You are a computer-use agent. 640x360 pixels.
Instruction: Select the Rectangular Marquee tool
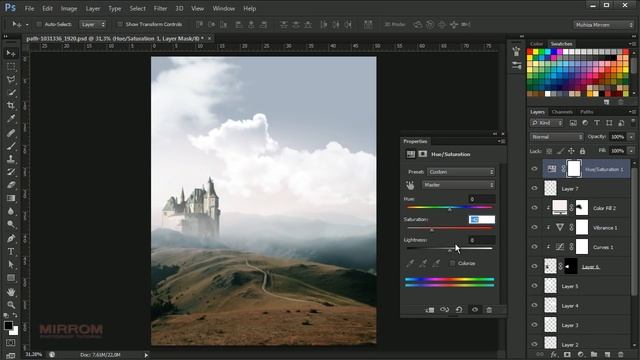click(x=11, y=66)
